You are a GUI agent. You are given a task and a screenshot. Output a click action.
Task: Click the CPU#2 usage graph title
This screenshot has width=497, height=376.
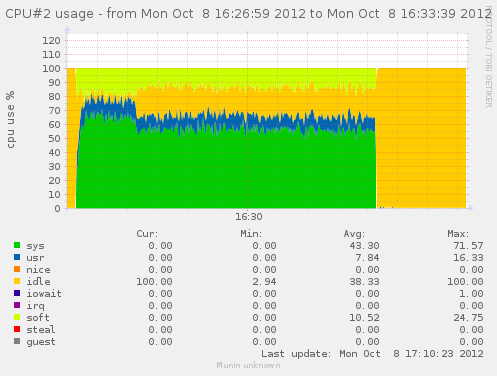tap(248, 14)
